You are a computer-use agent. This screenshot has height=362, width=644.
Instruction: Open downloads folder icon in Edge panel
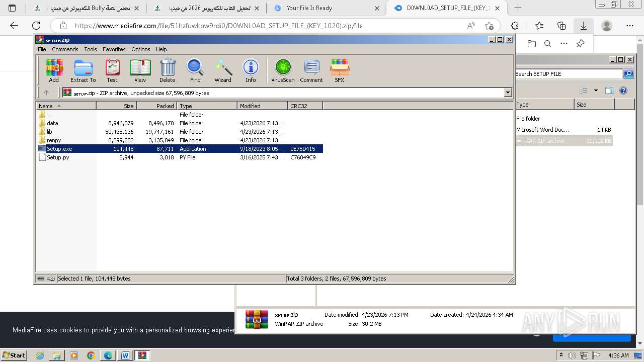(532, 44)
